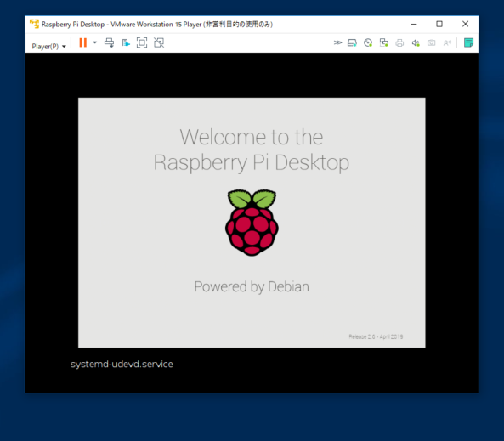
Task: Click the Unity mode toolbar icon
Action: 126,42
